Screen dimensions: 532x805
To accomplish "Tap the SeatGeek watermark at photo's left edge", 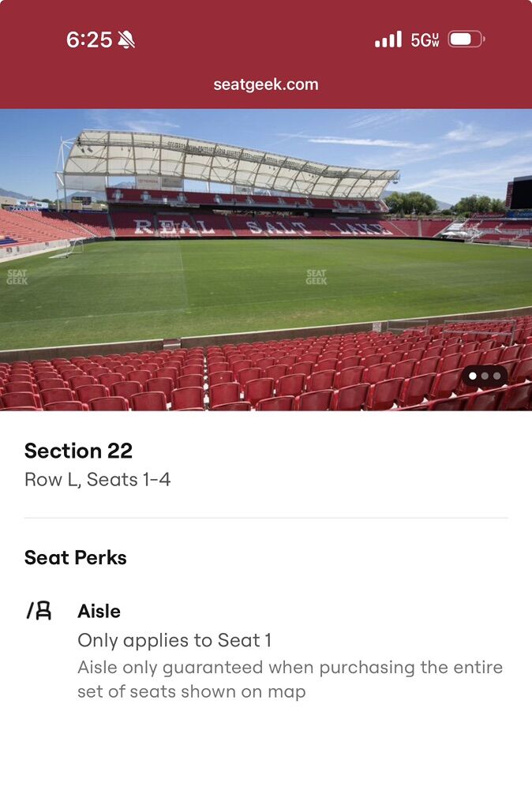I will [x=17, y=276].
